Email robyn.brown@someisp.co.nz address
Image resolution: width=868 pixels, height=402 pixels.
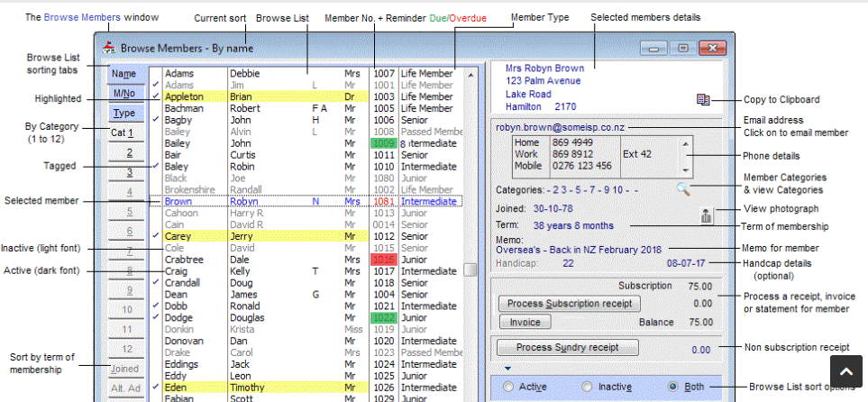coord(560,128)
